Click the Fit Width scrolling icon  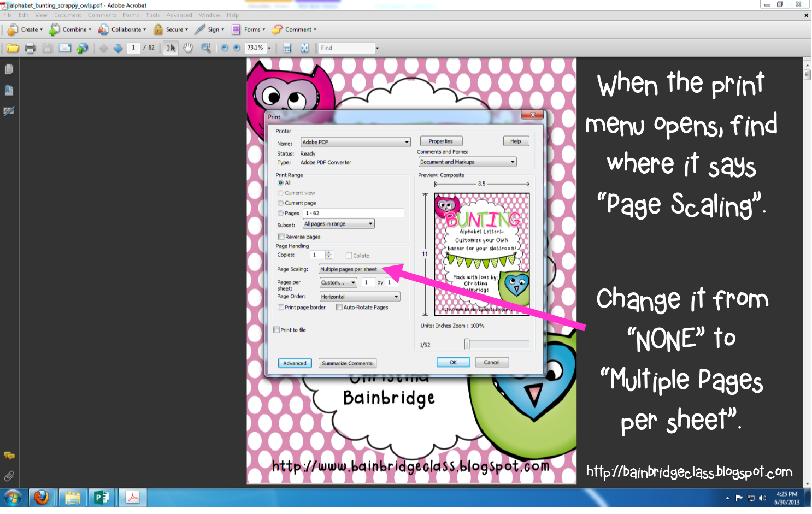pyautogui.click(x=287, y=48)
